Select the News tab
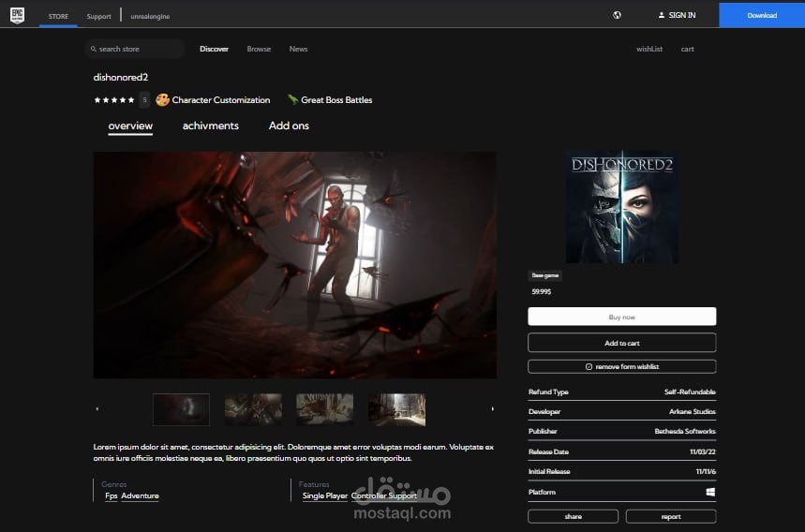The height and width of the screenshot is (532, 805). click(298, 50)
